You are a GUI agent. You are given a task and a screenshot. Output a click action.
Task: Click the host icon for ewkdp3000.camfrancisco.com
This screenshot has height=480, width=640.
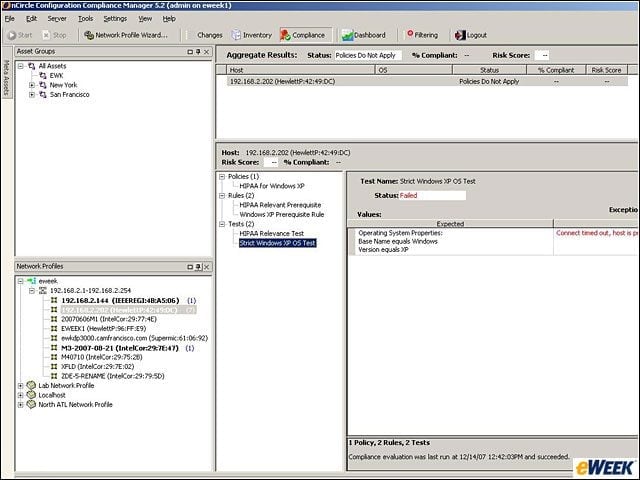coord(54,338)
